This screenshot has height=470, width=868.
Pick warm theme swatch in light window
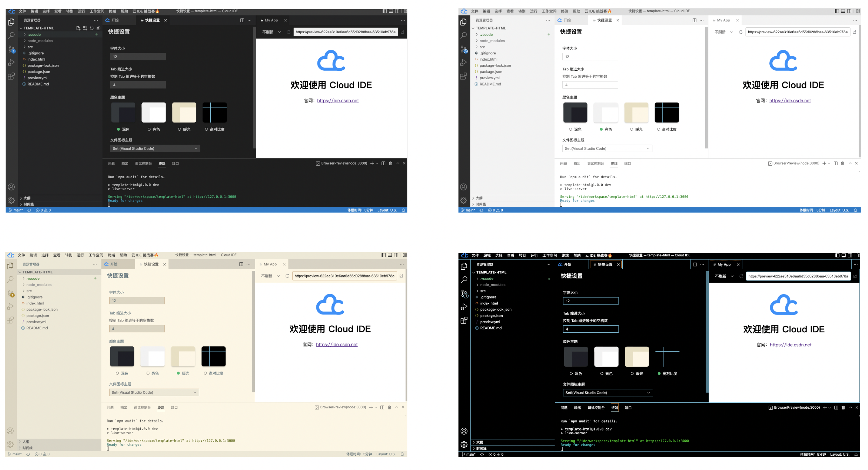tap(636, 112)
